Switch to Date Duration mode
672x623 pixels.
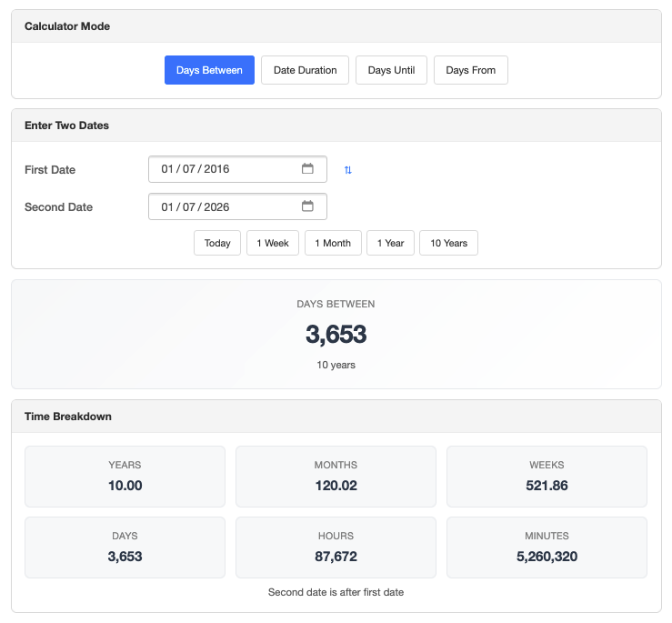click(x=305, y=70)
